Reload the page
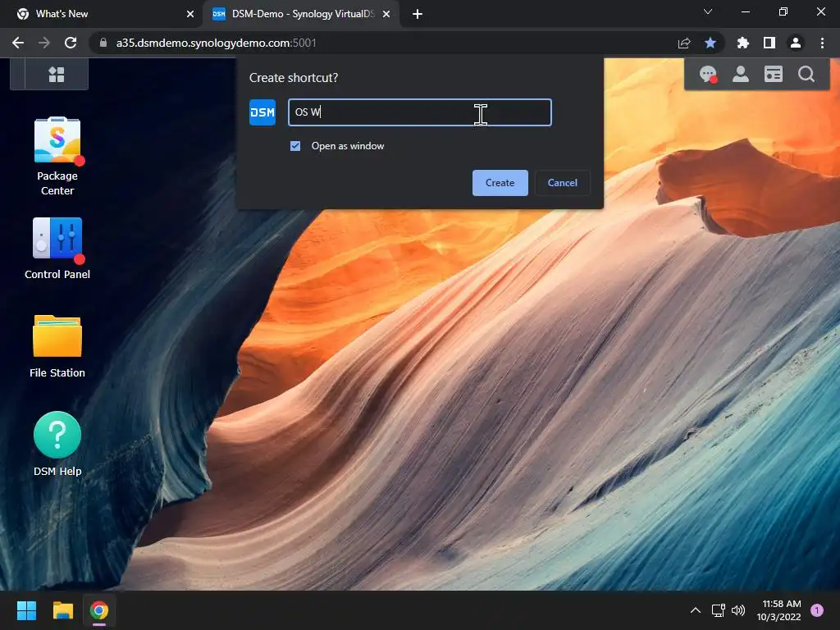 coord(71,43)
